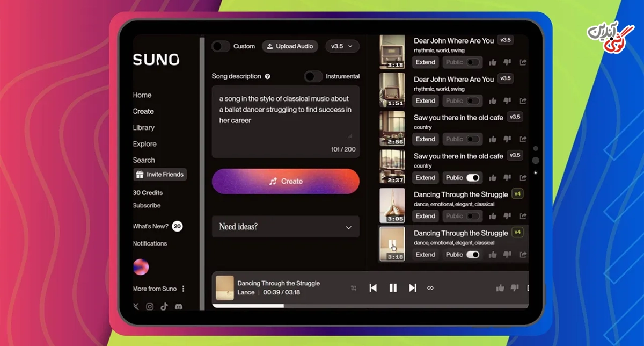
Task: Like Dancing Through the Struggle 3:05 track
Action: (x=493, y=216)
